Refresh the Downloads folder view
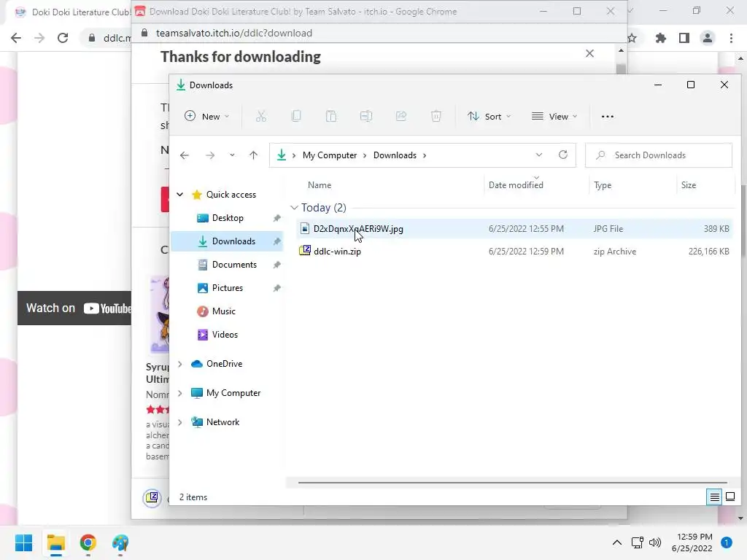This screenshot has width=747, height=560. click(563, 155)
